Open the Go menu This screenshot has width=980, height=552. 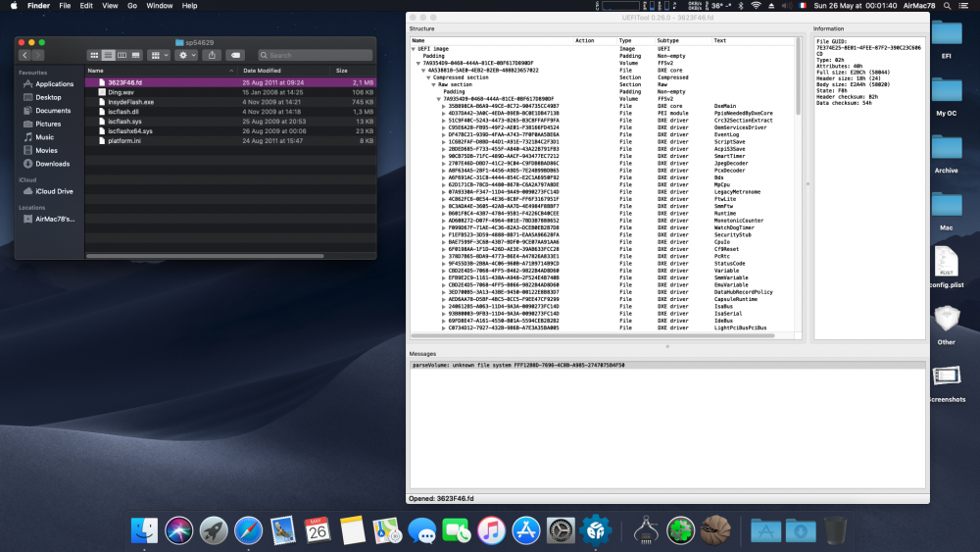(x=132, y=6)
